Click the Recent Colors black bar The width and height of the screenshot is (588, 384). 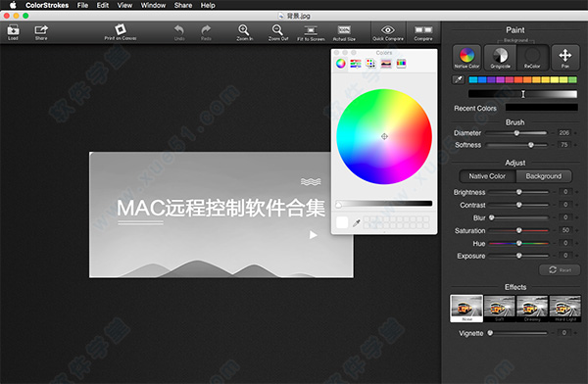pyautogui.click(x=542, y=108)
